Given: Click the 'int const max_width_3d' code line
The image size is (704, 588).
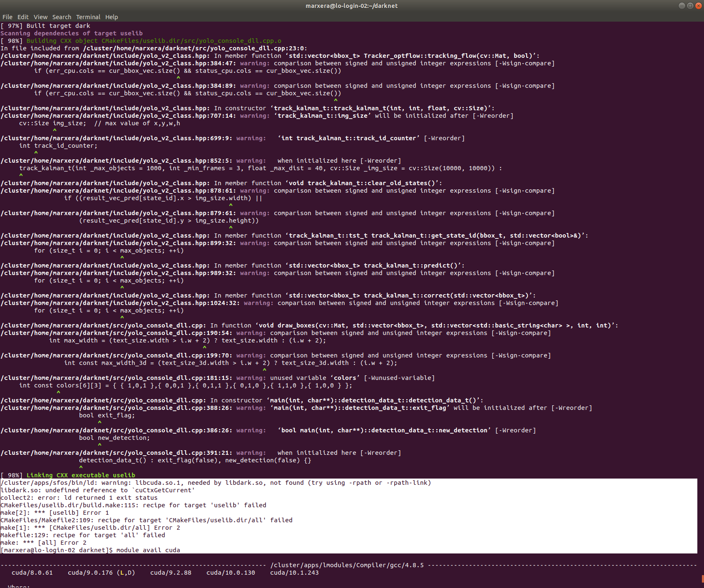Looking at the screenshot, I should (231, 363).
